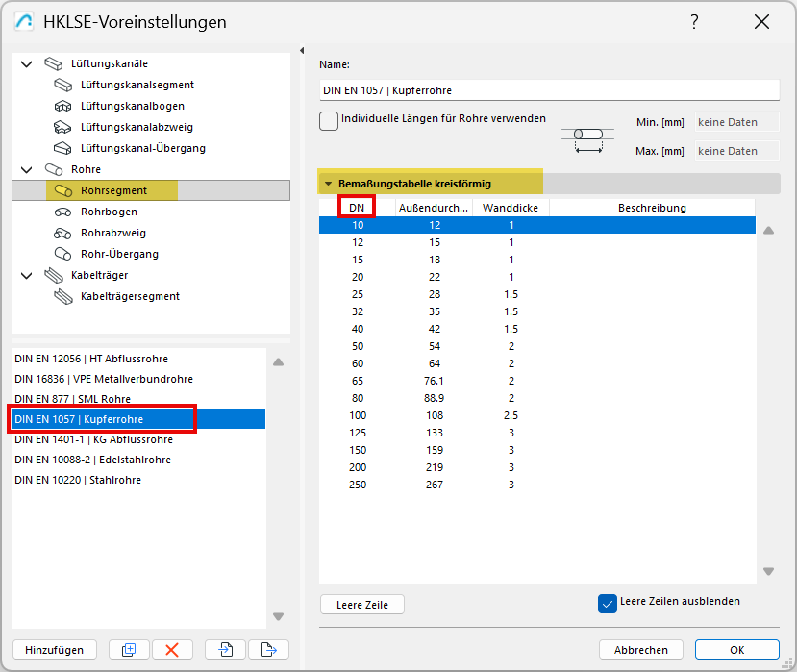Click the Rohrsegment icon

pos(63,190)
